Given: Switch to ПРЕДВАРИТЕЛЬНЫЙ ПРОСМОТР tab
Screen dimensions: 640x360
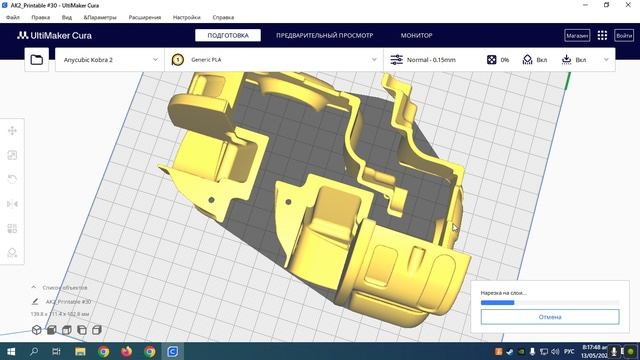Looking at the screenshot, I should tap(324, 36).
